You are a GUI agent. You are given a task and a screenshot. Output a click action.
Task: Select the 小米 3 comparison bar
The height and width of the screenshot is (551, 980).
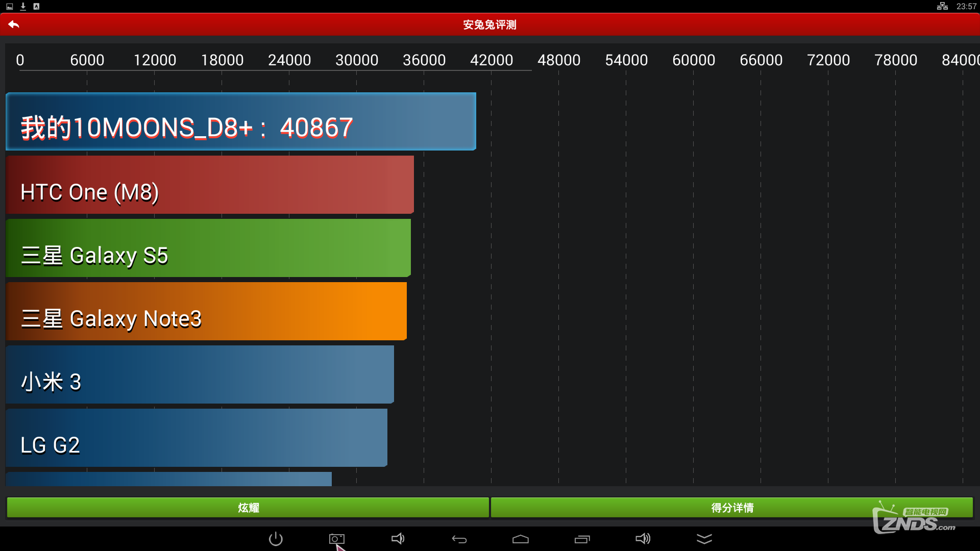pos(200,374)
